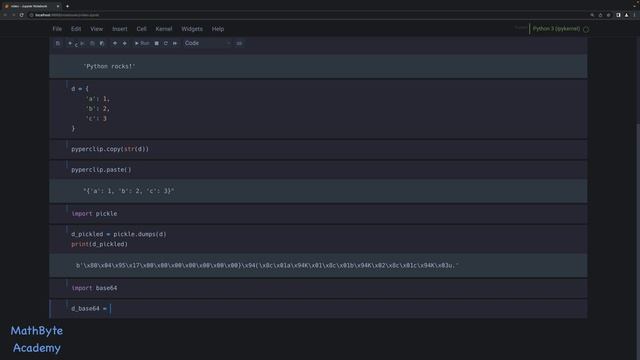Screen dimensions: 640x360
Task: Click the kernel status circle icon
Action: coord(586,29)
